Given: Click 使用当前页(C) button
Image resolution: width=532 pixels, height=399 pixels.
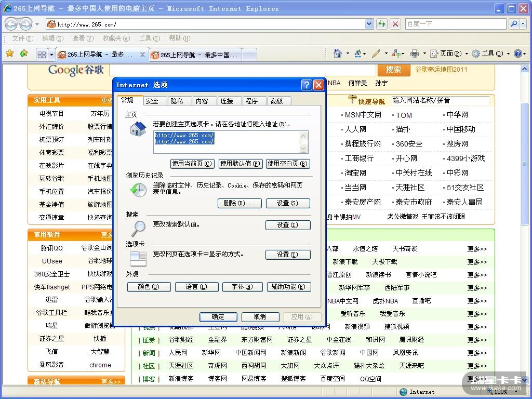Looking at the screenshot, I should (192, 164).
